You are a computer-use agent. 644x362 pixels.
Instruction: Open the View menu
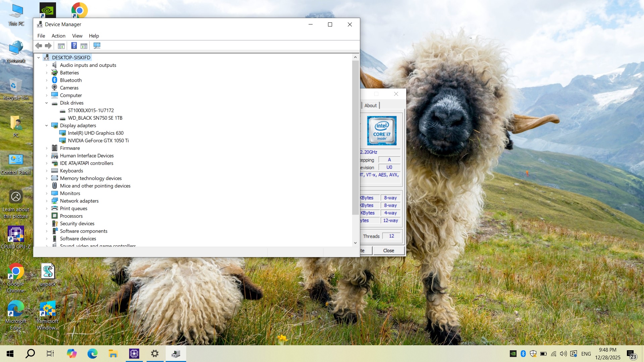pyautogui.click(x=77, y=36)
